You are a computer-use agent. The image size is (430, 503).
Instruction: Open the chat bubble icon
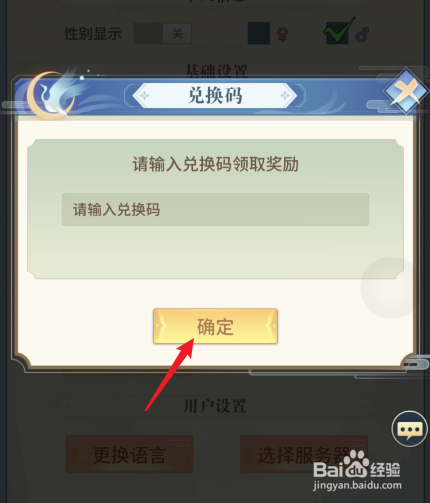[409, 429]
